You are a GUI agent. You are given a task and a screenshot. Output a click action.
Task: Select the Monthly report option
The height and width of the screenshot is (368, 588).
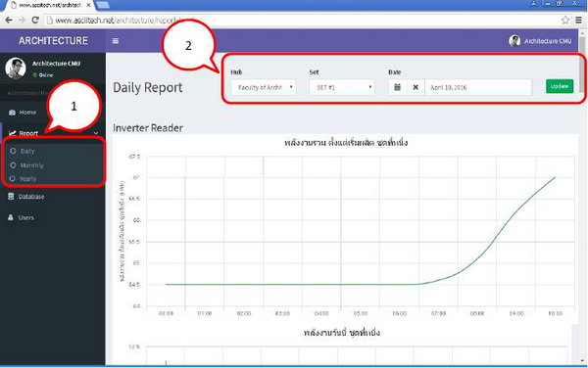click(x=32, y=165)
